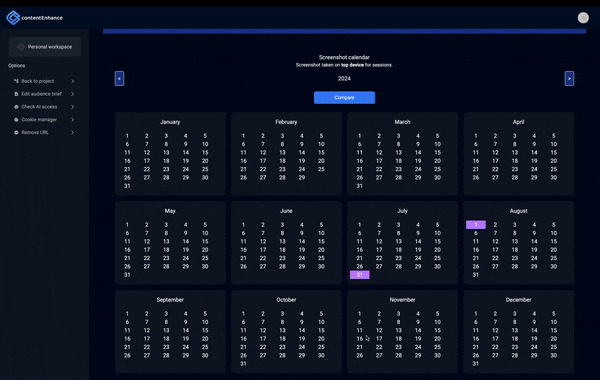Click the contentEnhance logo icon

tap(13, 18)
